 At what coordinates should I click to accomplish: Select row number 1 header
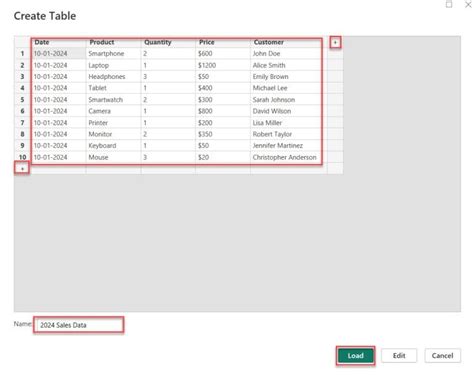click(22, 53)
